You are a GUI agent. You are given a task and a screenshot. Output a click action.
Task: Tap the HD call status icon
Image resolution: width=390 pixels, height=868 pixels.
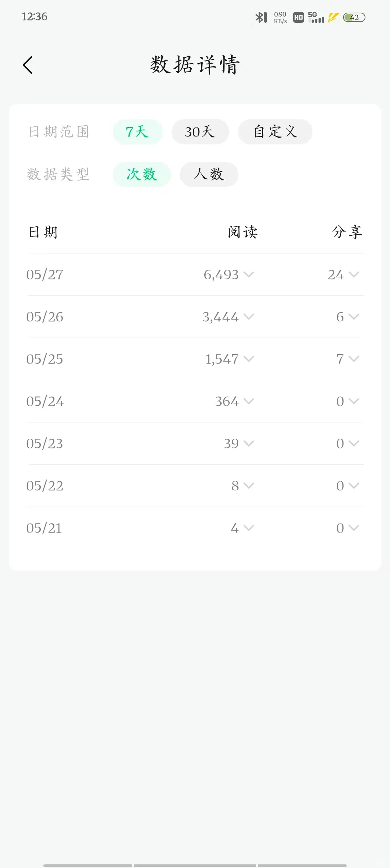(x=298, y=17)
